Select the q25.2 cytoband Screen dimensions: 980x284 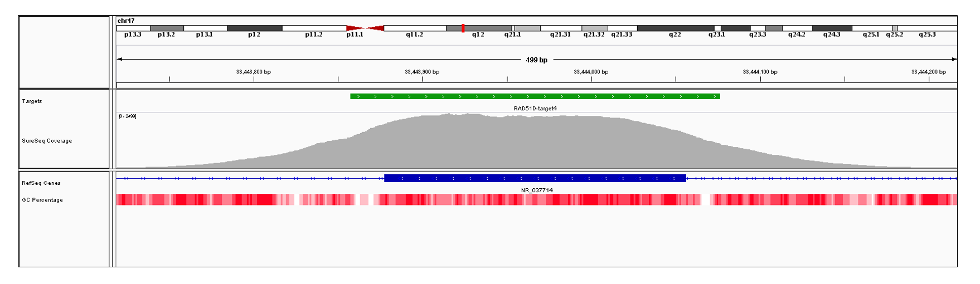click(895, 28)
